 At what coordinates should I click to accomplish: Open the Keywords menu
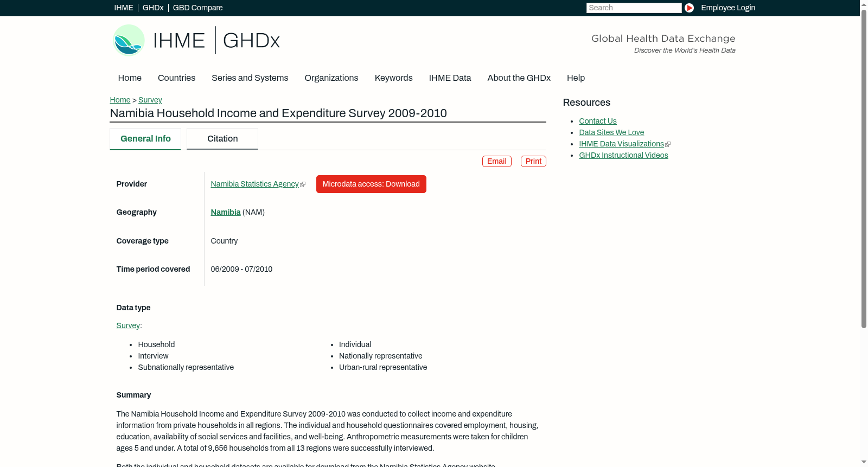(x=394, y=78)
